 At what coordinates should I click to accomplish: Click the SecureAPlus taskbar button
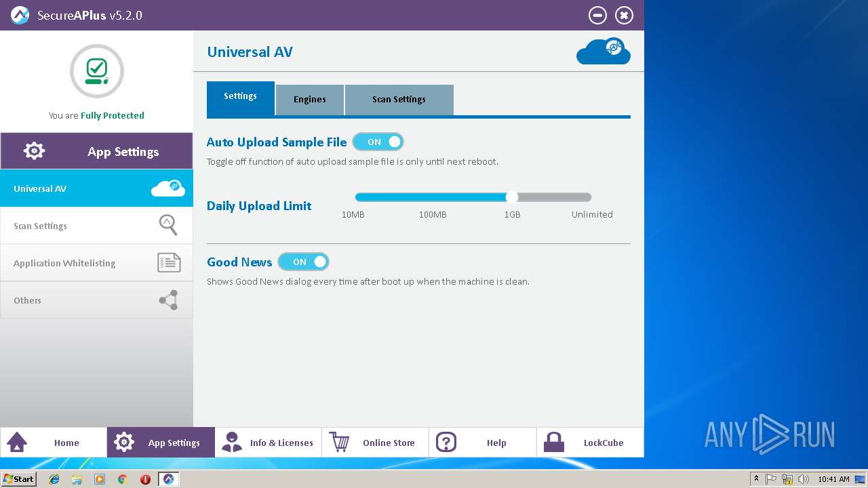[x=168, y=479]
